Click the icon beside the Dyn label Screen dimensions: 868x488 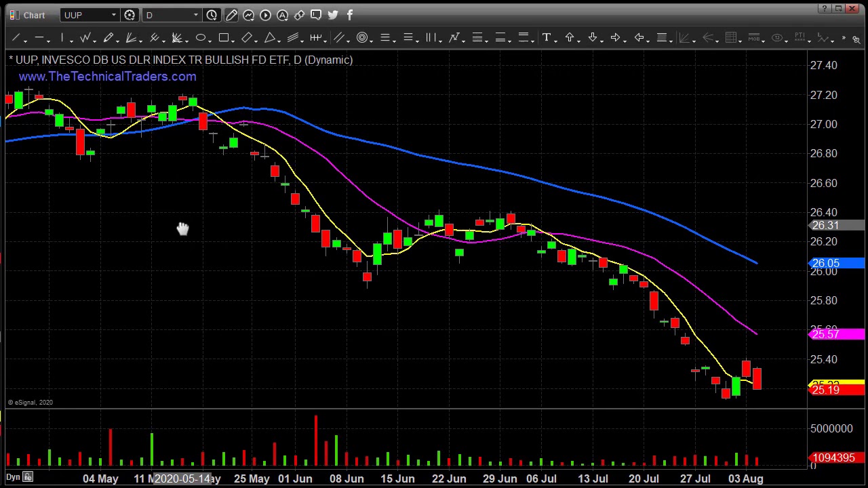[x=28, y=477]
